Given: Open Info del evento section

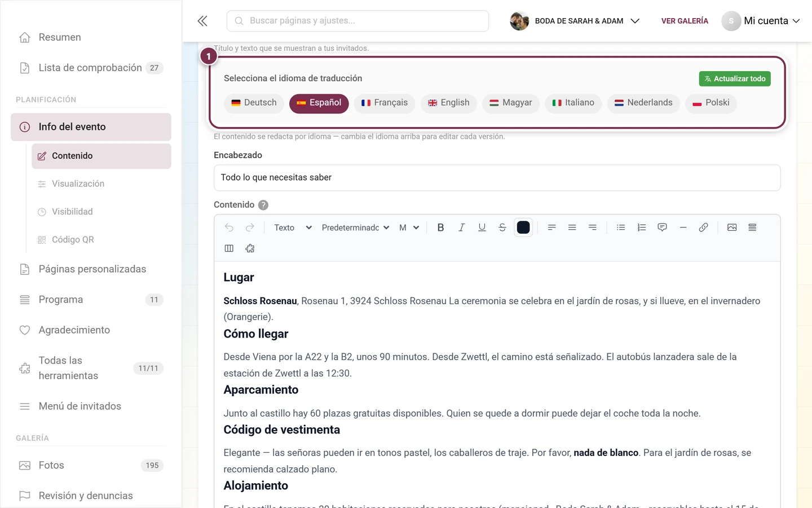Looking at the screenshot, I should (x=91, y=127).
